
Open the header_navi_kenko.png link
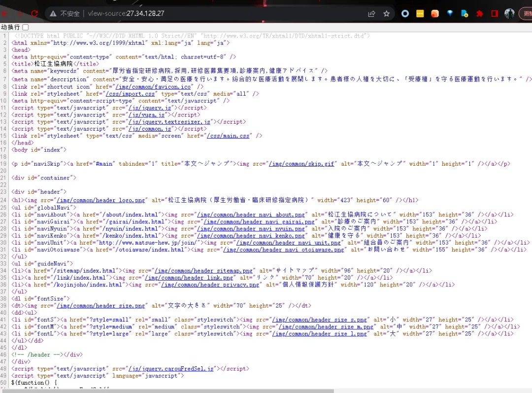point(251,235)
